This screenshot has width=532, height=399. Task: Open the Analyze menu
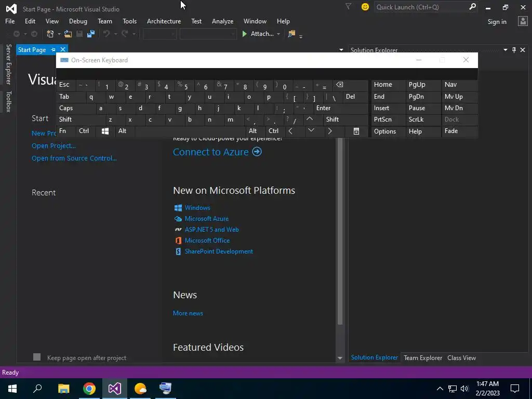[222, 21]
